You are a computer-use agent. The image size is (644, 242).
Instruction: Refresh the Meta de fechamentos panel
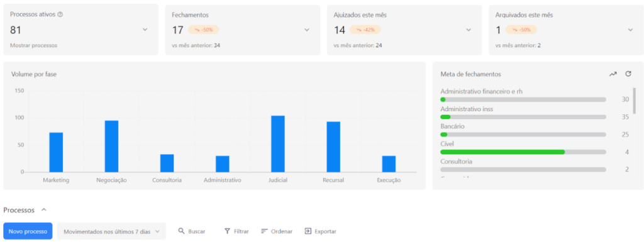[x=628, y=74]
